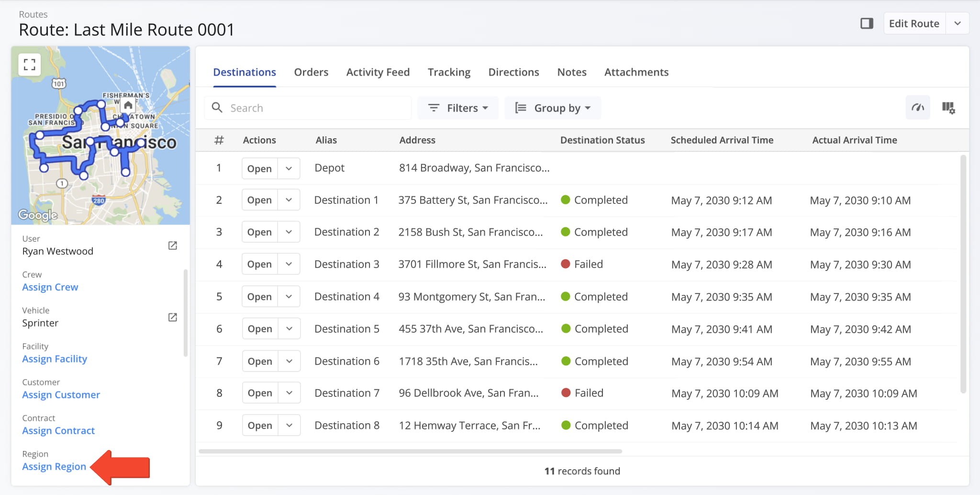
Task: Select the Failed status for Destination 3
Action: (582, 264)
